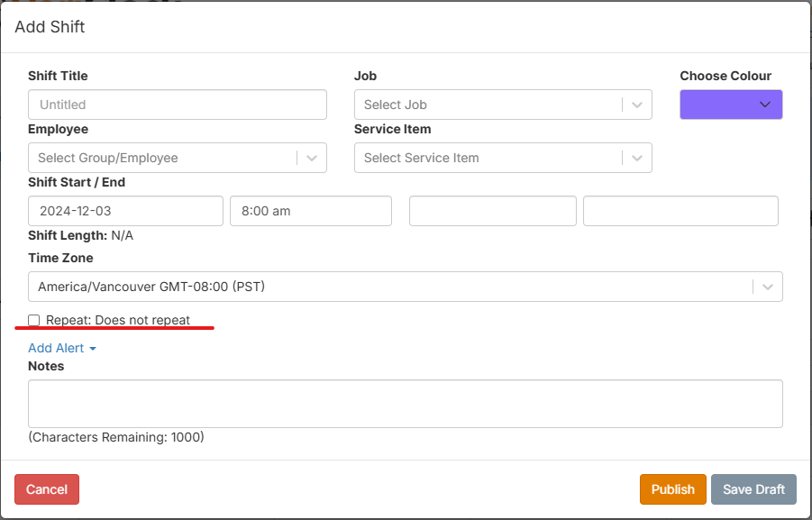Select the 8:00 am start time field
This screenshot has height=520, width=812.
(310, 210)
